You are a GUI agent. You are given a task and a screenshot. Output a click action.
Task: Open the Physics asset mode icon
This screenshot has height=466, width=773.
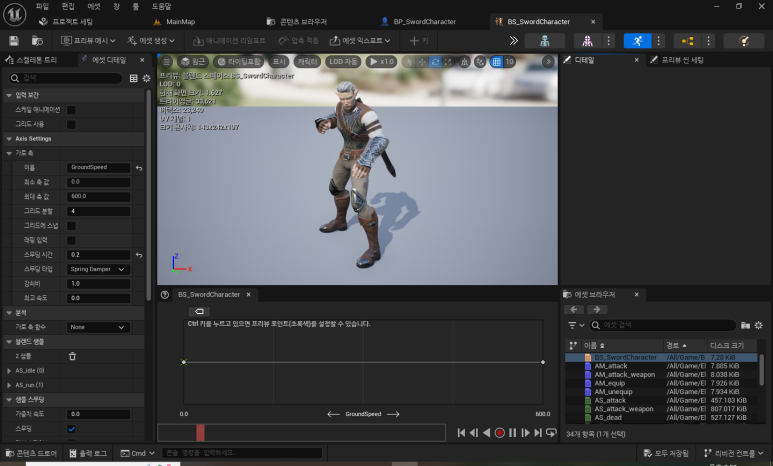click(x=744, y=40)
